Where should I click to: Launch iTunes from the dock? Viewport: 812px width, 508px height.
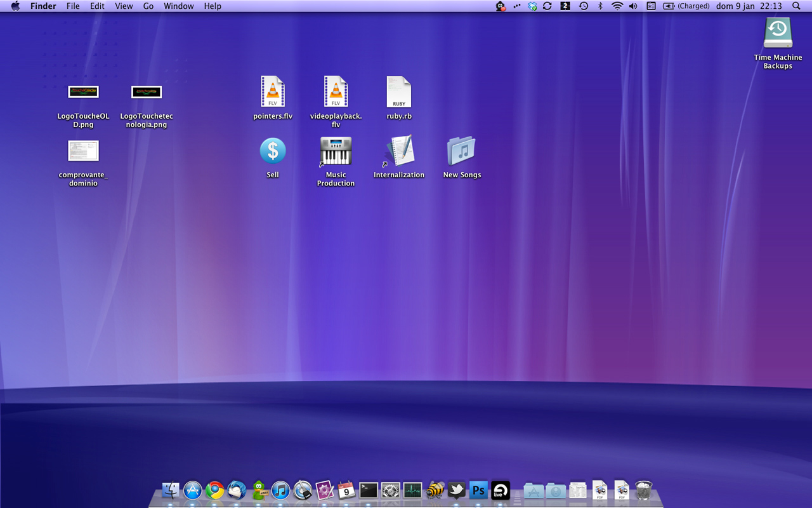tap(280, 490)
